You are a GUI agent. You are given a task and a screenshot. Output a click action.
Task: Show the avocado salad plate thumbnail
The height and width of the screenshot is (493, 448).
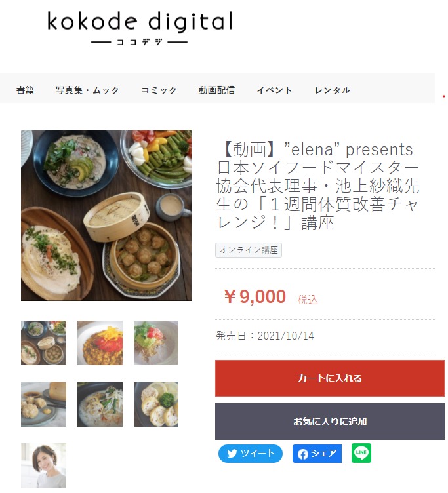[x=156, y=343]
